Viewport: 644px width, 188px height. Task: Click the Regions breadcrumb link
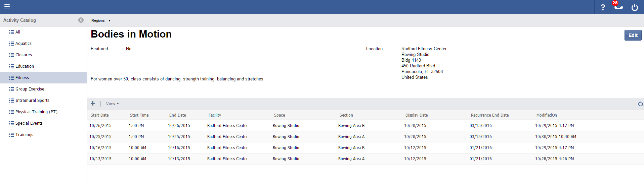point(98,20)
